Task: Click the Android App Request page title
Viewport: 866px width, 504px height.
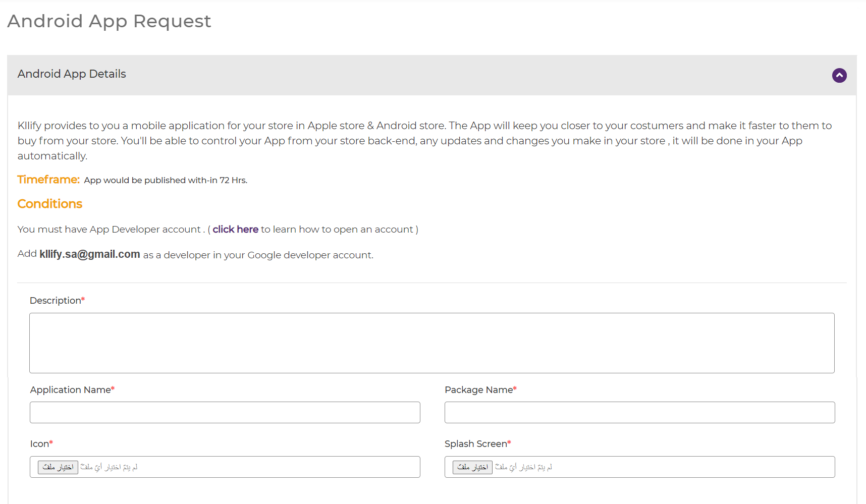Action: point(109,21)
